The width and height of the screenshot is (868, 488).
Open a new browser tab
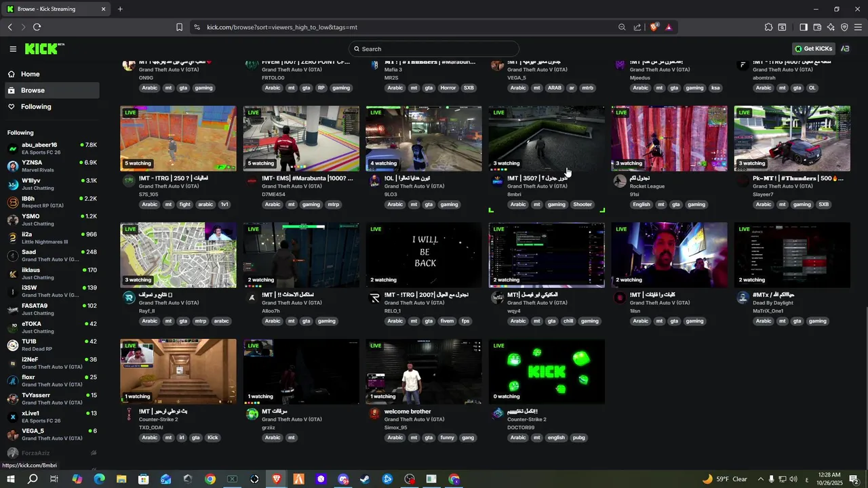[x=120, y=9]
